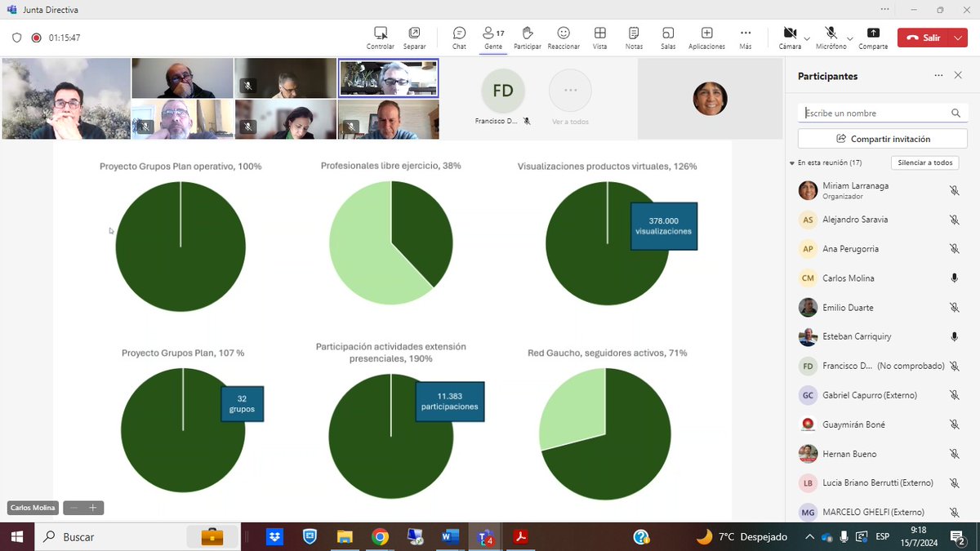The height and width of the screenshot is (551, 980).
Task: Open the Salas breakout rooms
Action: (668, 38)
